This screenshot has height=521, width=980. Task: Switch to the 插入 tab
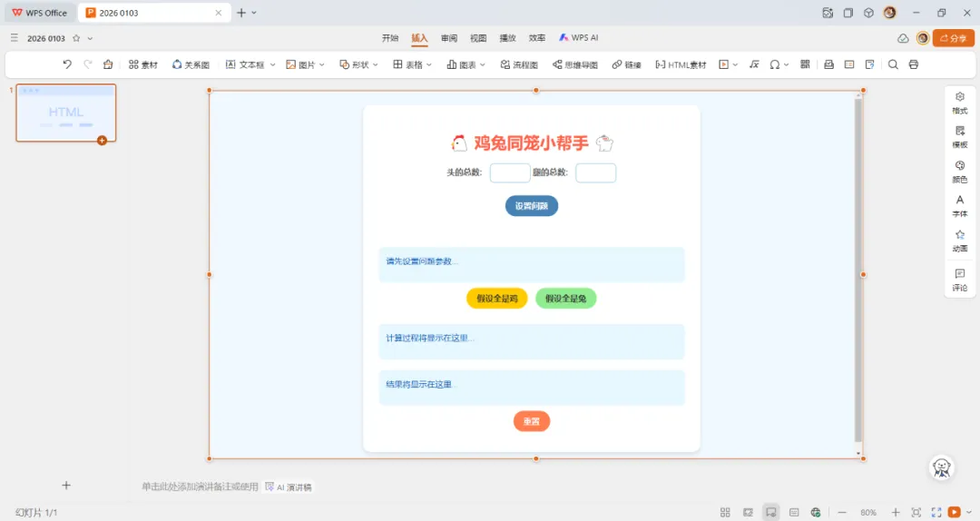tap(419, 38)
